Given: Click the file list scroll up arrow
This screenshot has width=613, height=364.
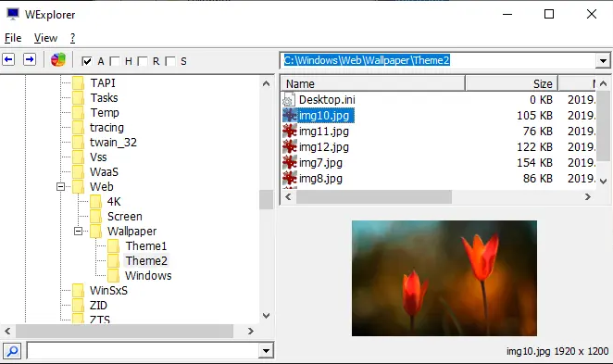Looking at the screenshot, I should [603, 83].
